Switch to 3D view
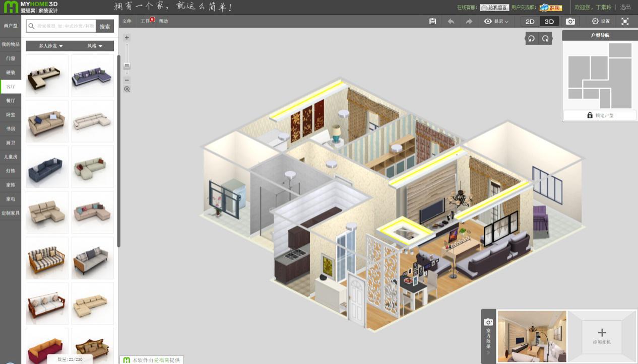The image size is (638, 364). pyautogui.click(x=549, y=21)
